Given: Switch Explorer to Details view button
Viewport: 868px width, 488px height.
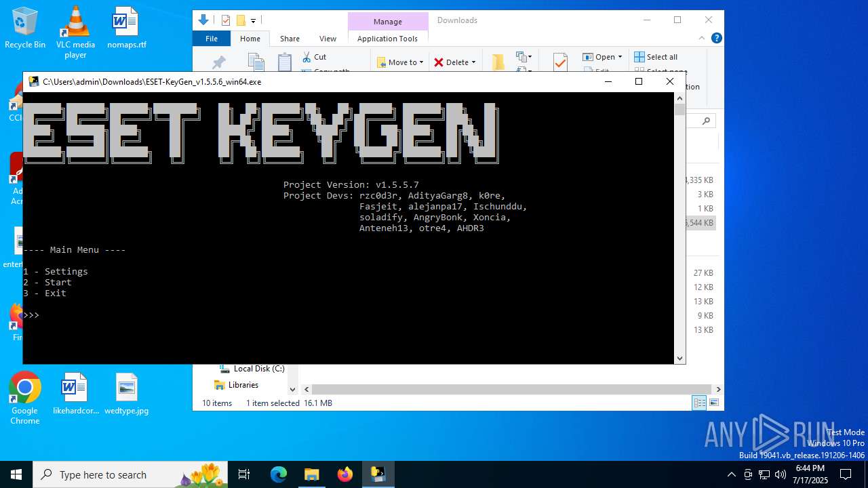Looking at the screenshot, I should click(699, 403).
